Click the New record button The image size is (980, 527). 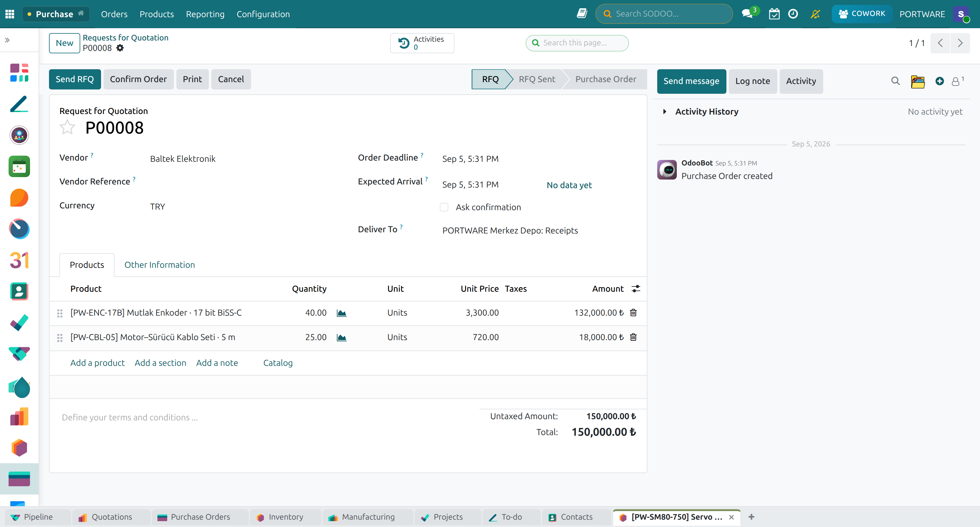point(64,43)
